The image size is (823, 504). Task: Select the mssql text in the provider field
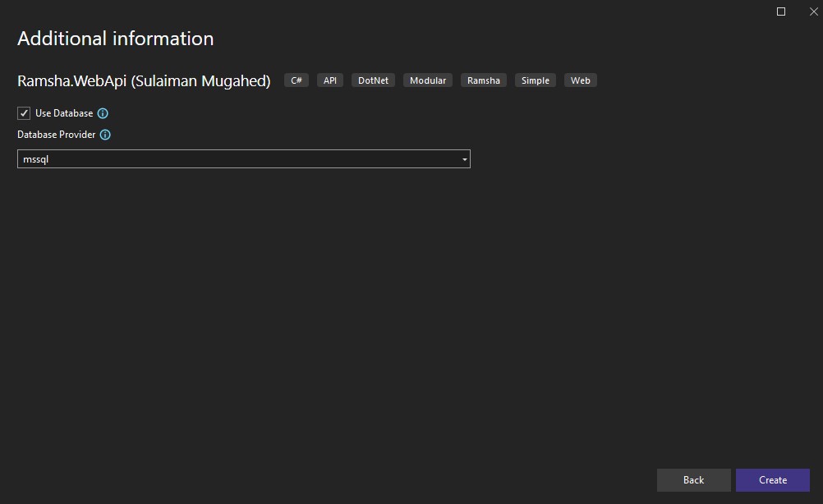38,158
